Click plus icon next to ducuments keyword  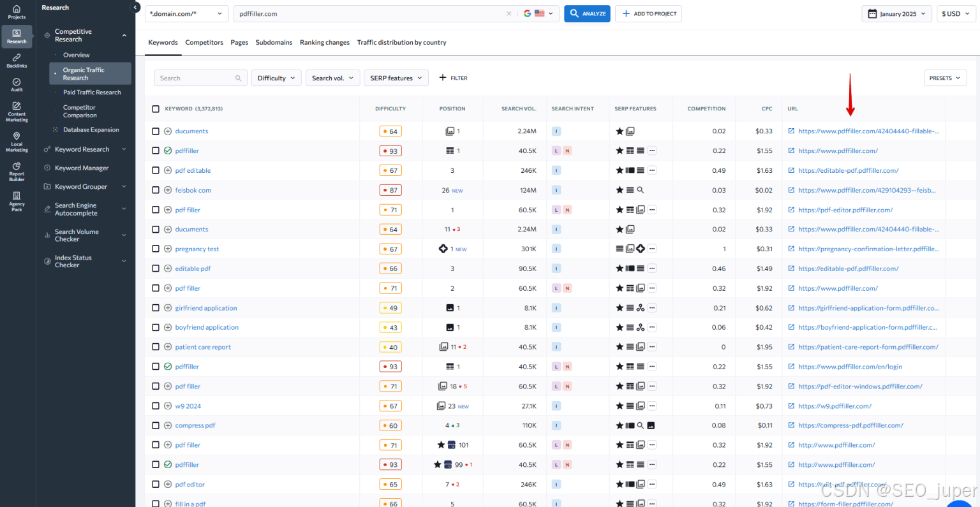168,131
